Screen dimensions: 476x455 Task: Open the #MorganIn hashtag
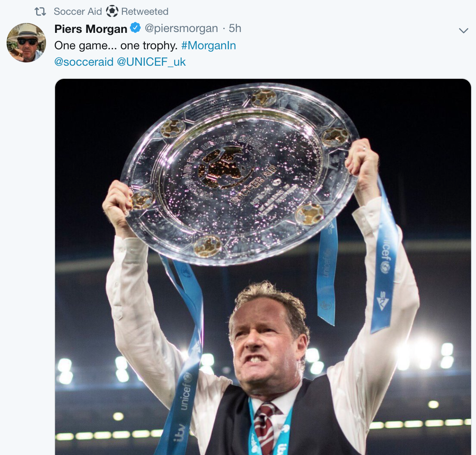(x=208, y=46)
